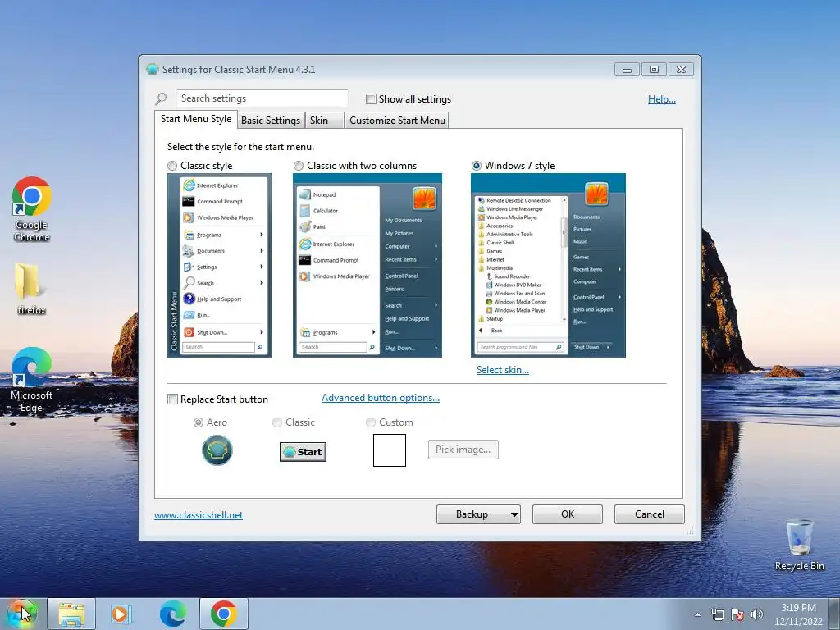Choose the Classic button radio
Viewport: 840px width, 630px height.
[277, 422]
